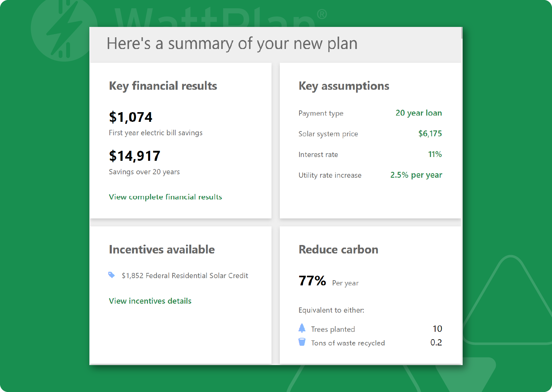Screen dimensions: 552x392
Task: Click the $14,917 savings over 20 years
Action: (x=135, y=156)
